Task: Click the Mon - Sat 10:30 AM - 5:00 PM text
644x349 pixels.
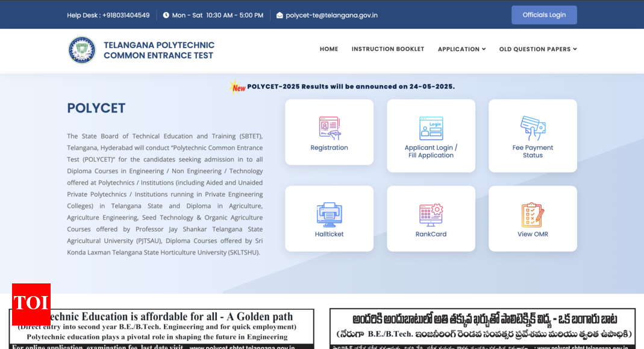Action: point(217,15)
